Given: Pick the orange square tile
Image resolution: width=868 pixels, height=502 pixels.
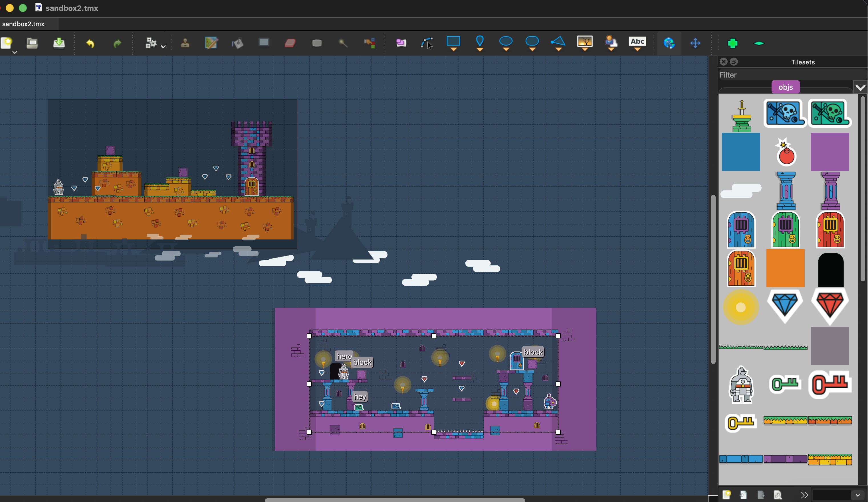Looking at the screenshot, I should [785, 268].
